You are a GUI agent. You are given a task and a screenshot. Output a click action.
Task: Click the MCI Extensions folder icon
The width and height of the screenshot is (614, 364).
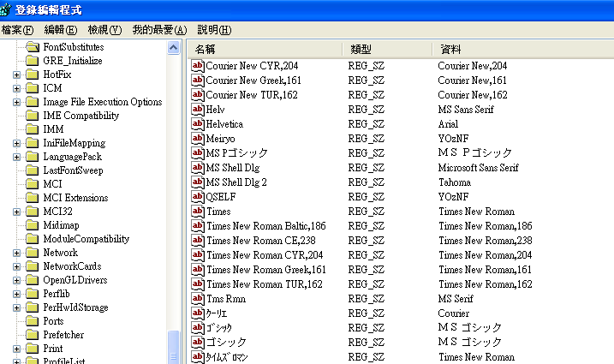pyautogui.click(x=32, y=198)
